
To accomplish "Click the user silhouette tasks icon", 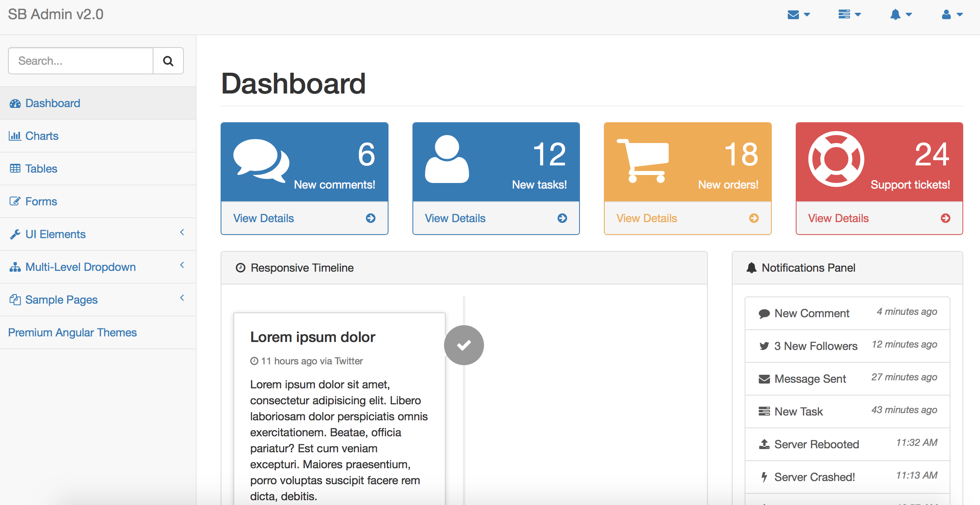I will [x=447, y=159].
